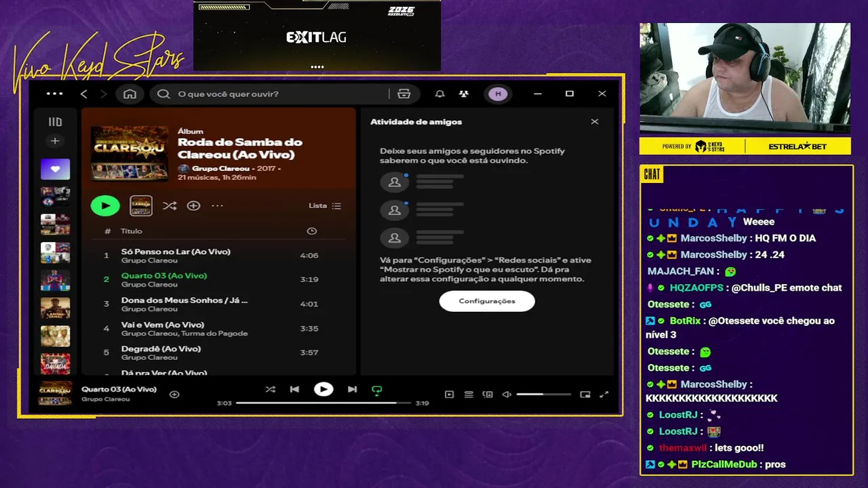This screenshot has width=868, height=488.
Task: Skip to next track
Action: coord(352,389)
